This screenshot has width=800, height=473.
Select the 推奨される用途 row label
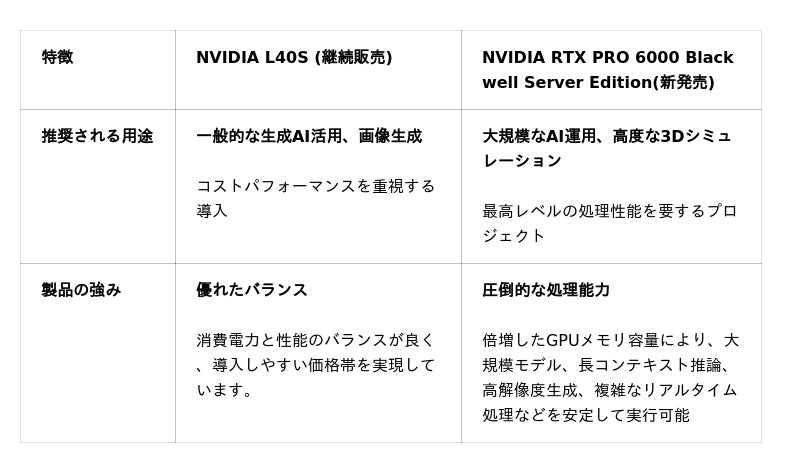pyautogui.click(x=97, y=136)
